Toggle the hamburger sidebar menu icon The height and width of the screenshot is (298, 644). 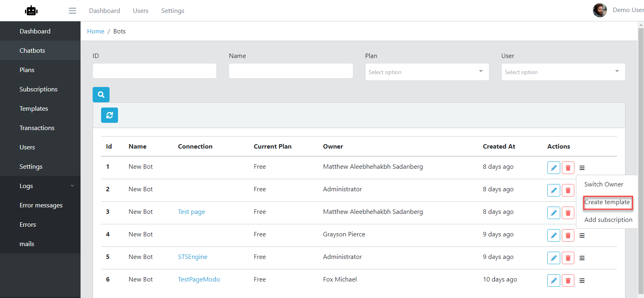(72, 10)
